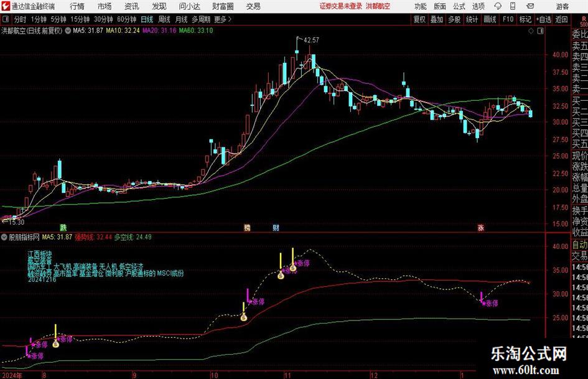Open the 财富圈 menu
This screenshot has width=588, height=379.
click(x=223, y=6)
